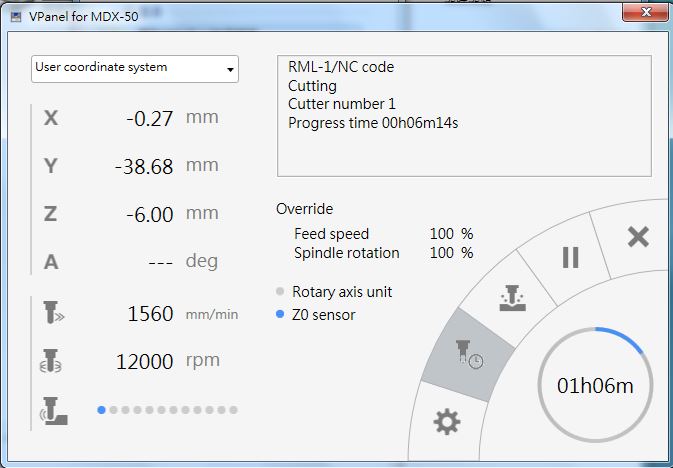Click the 01h06m remaining time circle
The image size is (673, 468).
(595, 385)
